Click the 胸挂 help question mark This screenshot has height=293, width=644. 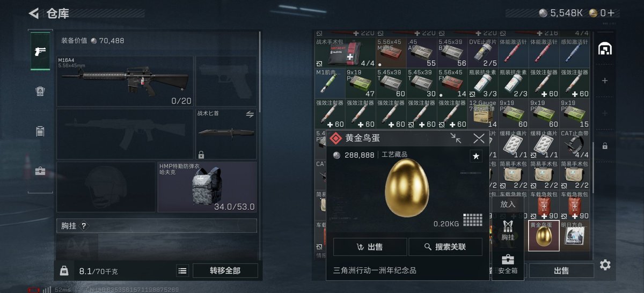point(84,226)
